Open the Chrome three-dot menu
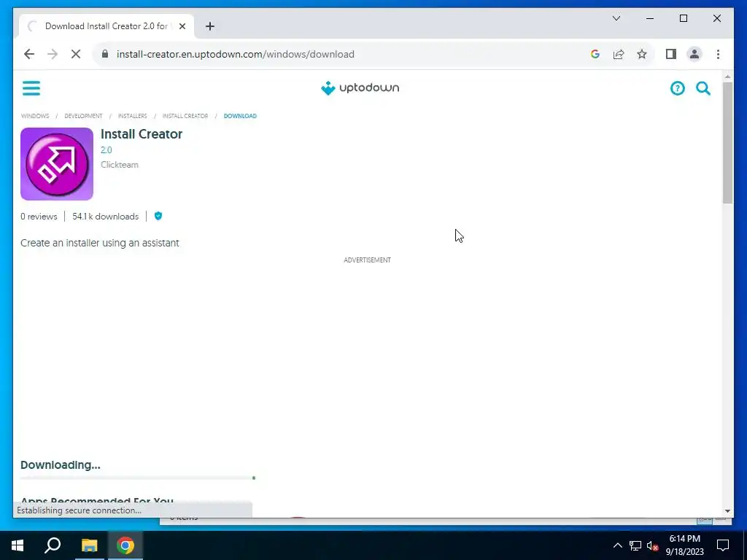The image size is (747, 560). click(x=718, y=54)
